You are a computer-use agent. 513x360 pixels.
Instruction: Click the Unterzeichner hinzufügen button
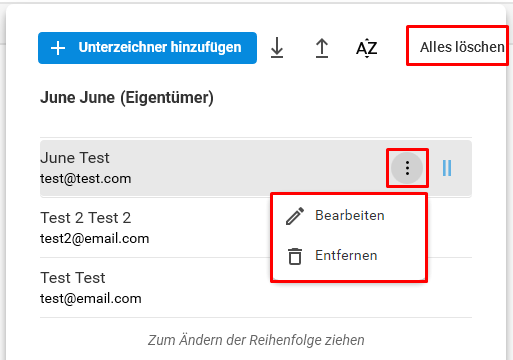147,48
